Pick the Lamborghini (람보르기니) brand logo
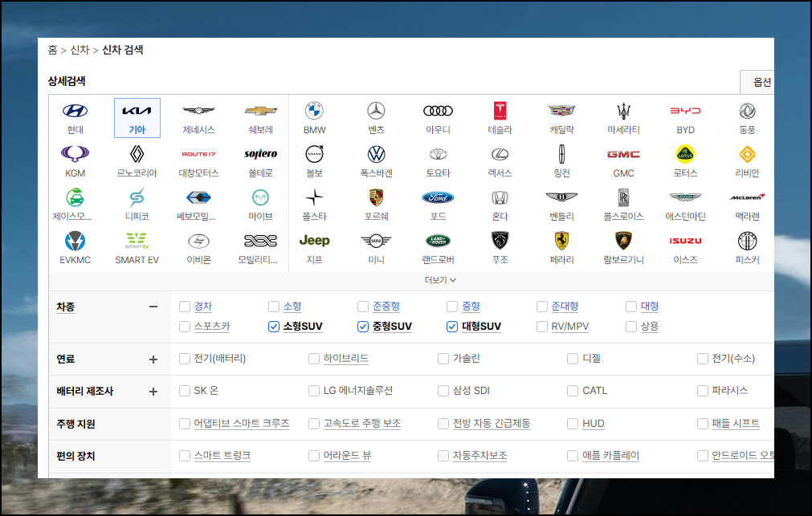This screenshot has width=812, height=516. [x=623, y=241]
